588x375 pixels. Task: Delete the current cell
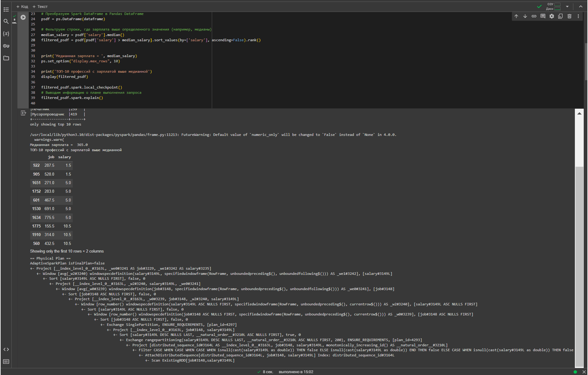(569, 16)
